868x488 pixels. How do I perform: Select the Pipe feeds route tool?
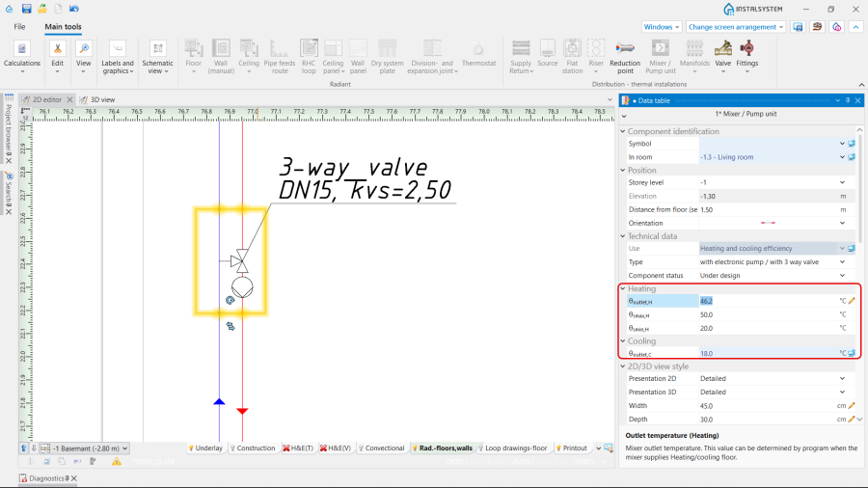pos(280,57)
